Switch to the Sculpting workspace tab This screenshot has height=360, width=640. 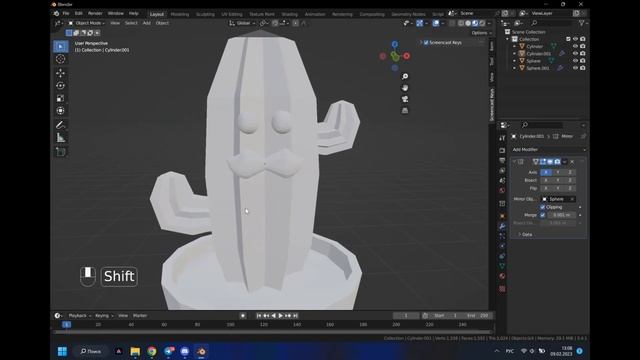click(205, 14)
